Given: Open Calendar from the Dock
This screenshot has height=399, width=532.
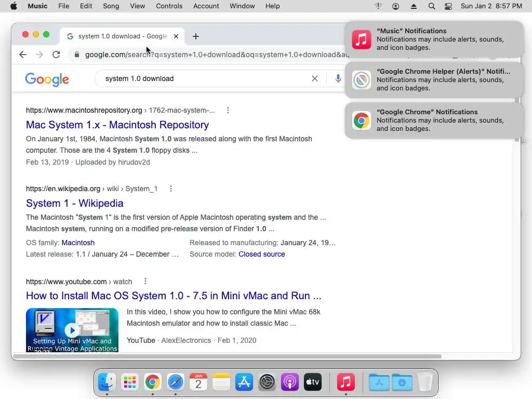Looking at the screenshot, I should (198, 382).
